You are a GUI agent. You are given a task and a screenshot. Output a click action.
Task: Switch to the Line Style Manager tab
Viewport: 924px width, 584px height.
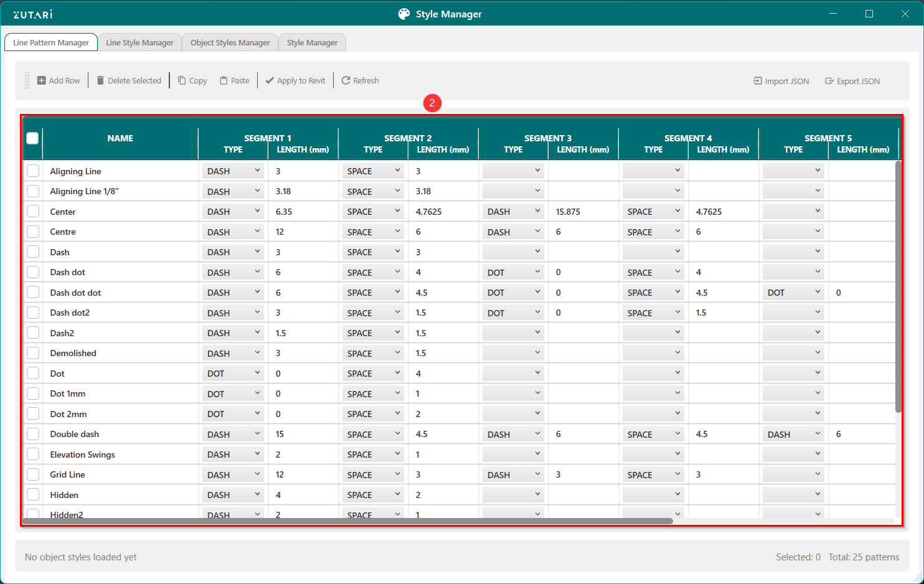(x=139, y=42)
